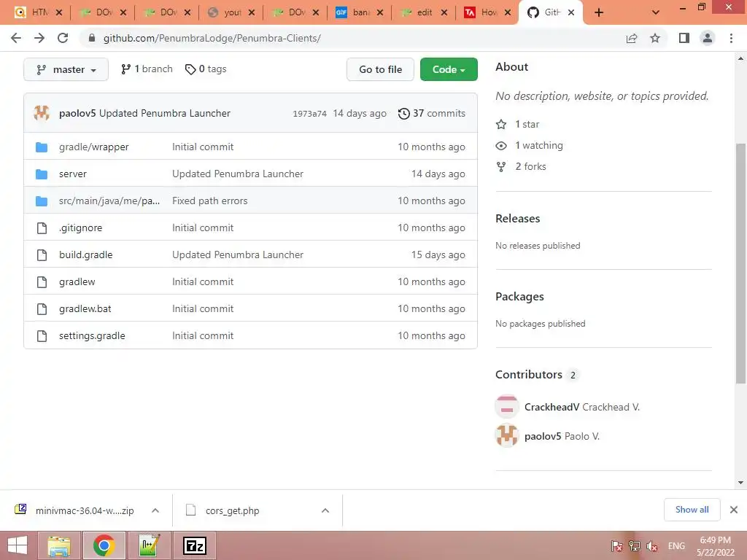Click the eye icon beside 1 watching
The image size is (747, 560).
[501, 146]
